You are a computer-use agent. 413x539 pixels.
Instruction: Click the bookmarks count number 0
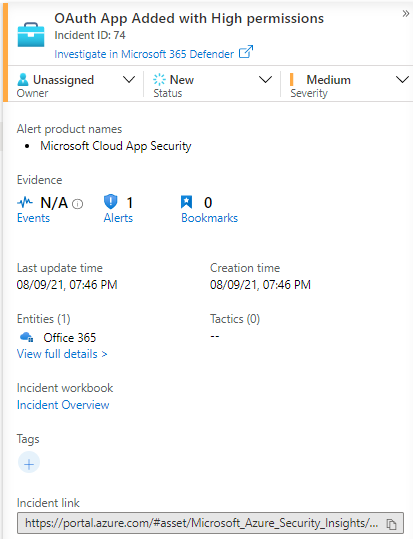[208, 203]
